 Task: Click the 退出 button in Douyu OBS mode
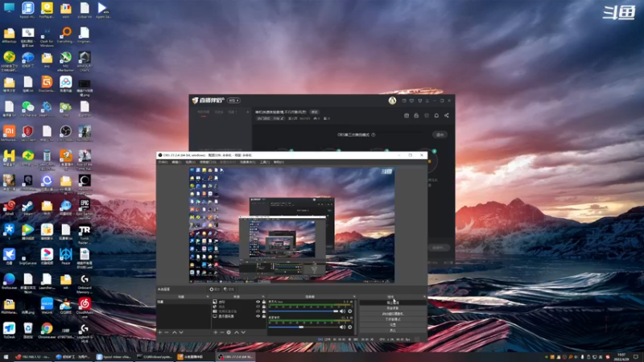click(440, 134)
